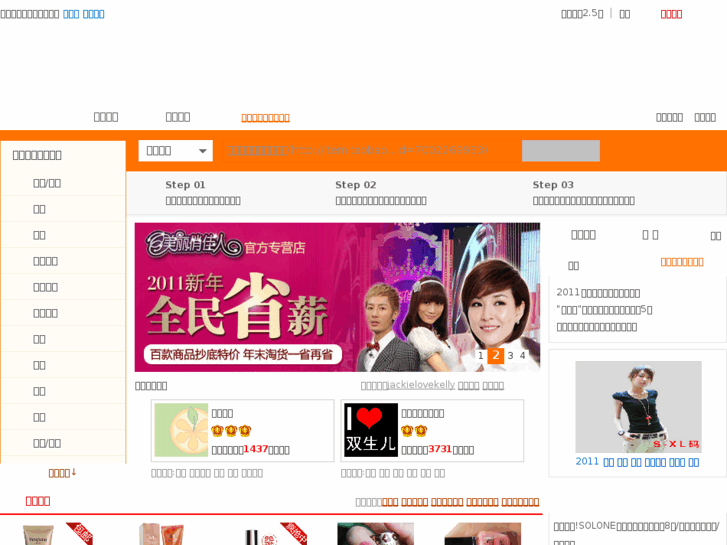The image size is (727, 545).
Task: Switch banner carousel to slide 3
Action: [510, 356]
